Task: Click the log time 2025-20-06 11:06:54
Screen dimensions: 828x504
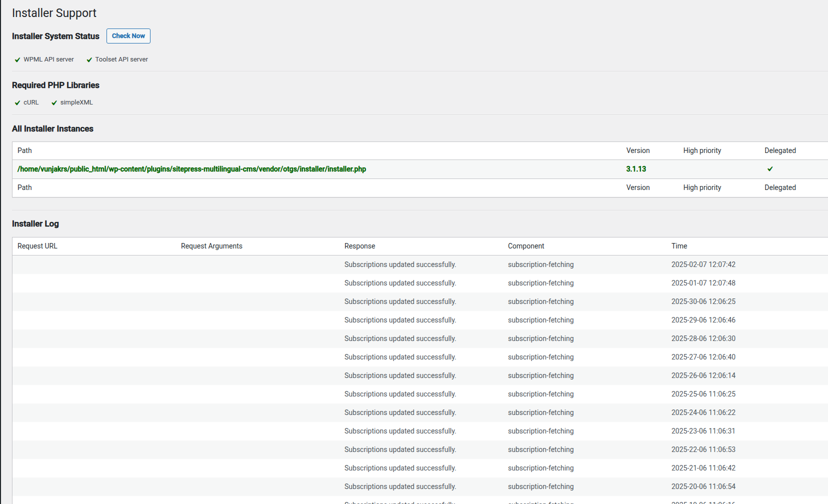Action: tap(703, 486)
